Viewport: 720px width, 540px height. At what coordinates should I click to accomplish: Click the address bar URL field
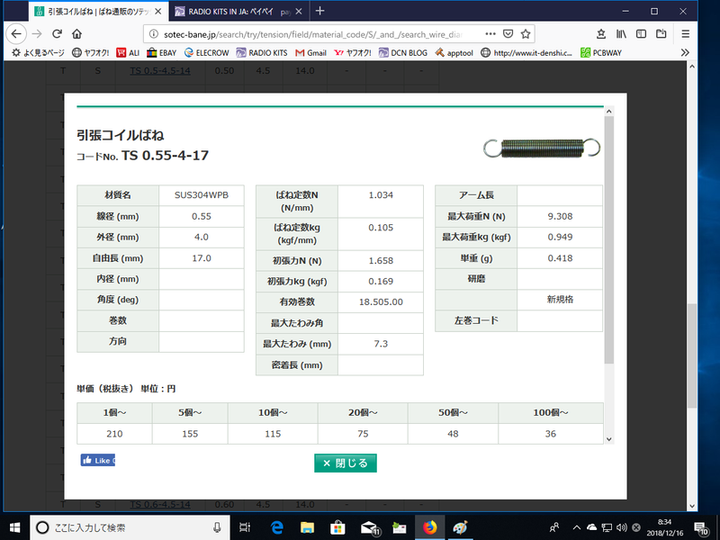tap(300, 32)
